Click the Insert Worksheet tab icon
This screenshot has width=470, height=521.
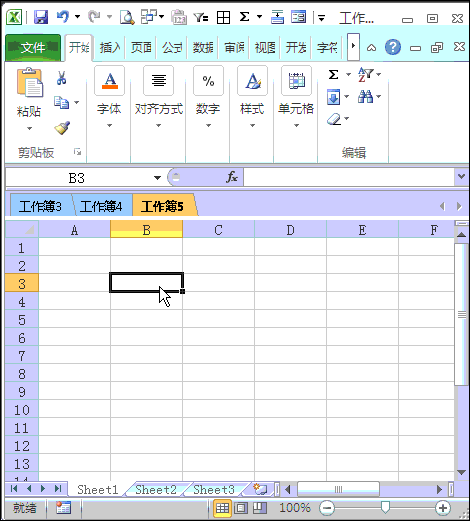(x=260, y=489)
